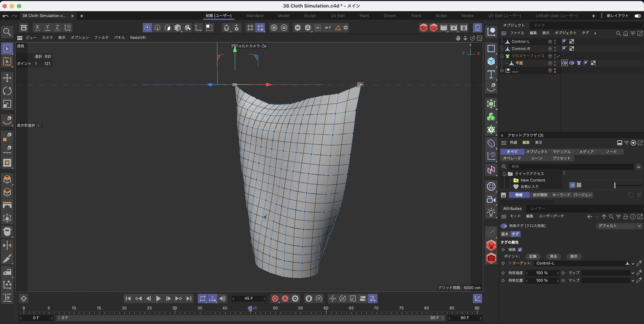Open the デフォルト dropdown in Attributes

click(x=619, y=226)
